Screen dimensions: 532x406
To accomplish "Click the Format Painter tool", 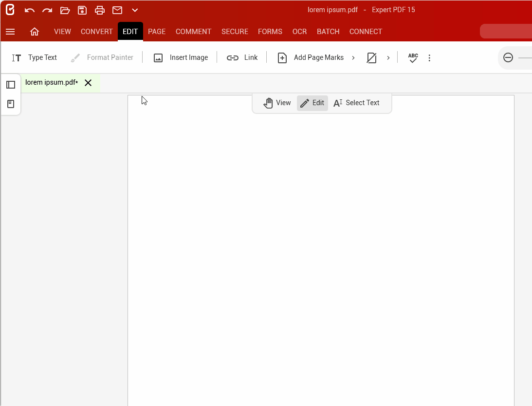I will [x=102, y=58].
